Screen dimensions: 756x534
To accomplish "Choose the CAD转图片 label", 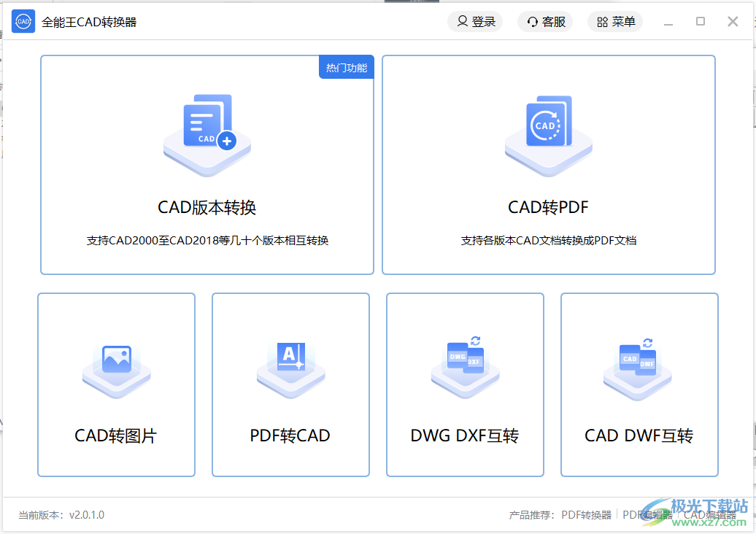I will [116, 436].
